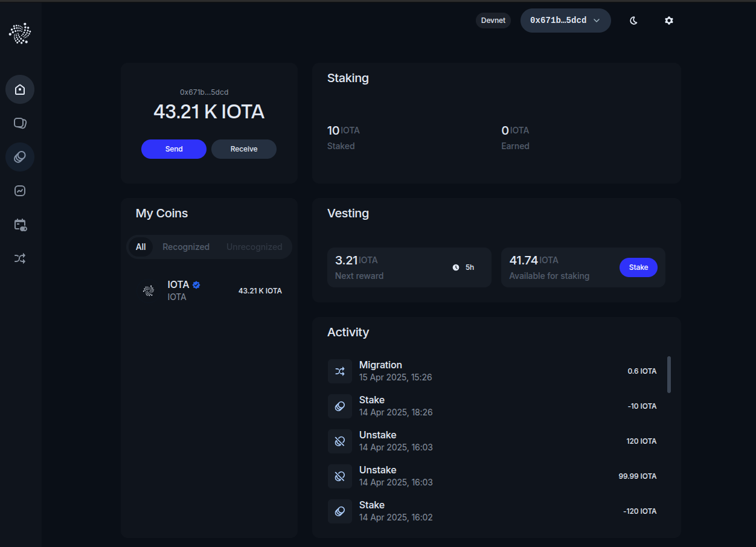Switch to the All coins tab
Image resolution: width=756 pixels, height=547 pixels.
tap(141, 246)
